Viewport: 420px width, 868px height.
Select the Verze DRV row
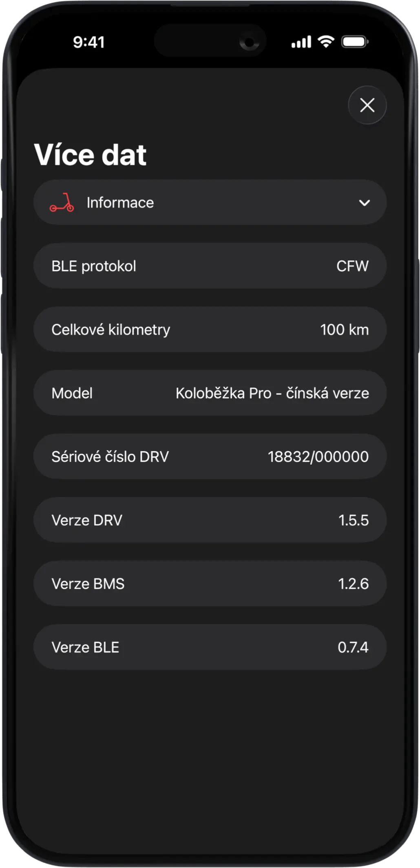click(210, 520)
